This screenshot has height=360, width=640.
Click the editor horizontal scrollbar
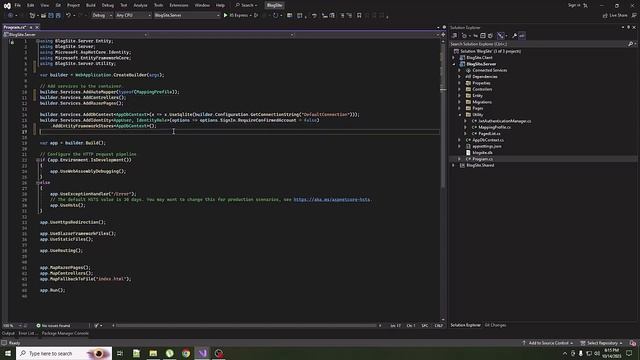pos(247,326)
